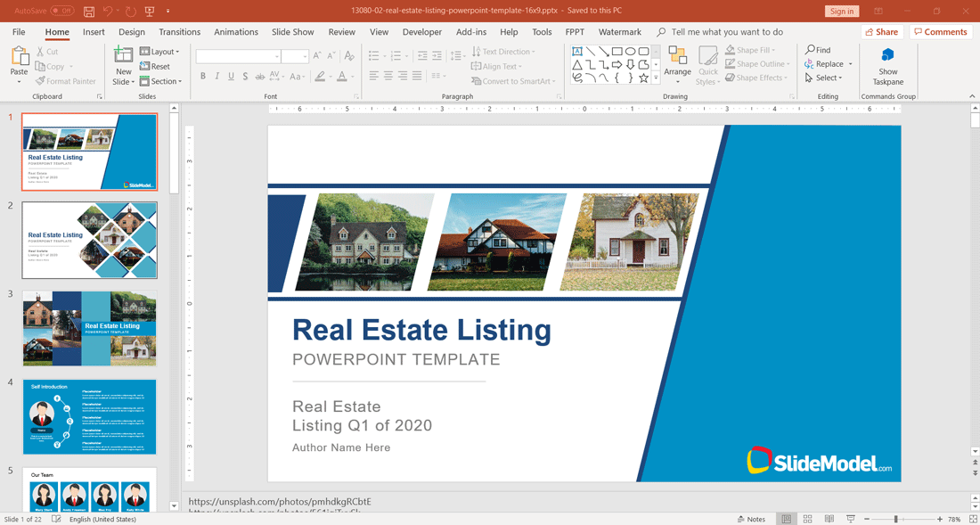Switch to the Insert tab
Screen dimensions: 980x525
[x=94, y=32]
